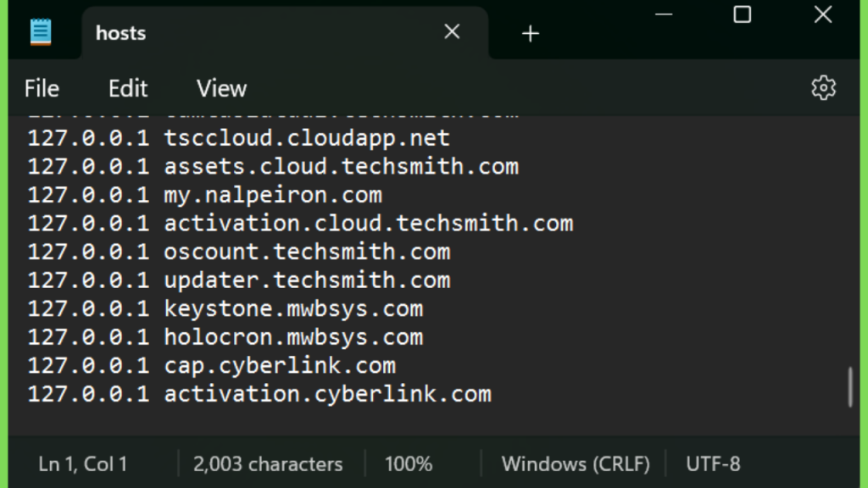
Task: Click the Notepad app icon
Action: coord(41,32)
